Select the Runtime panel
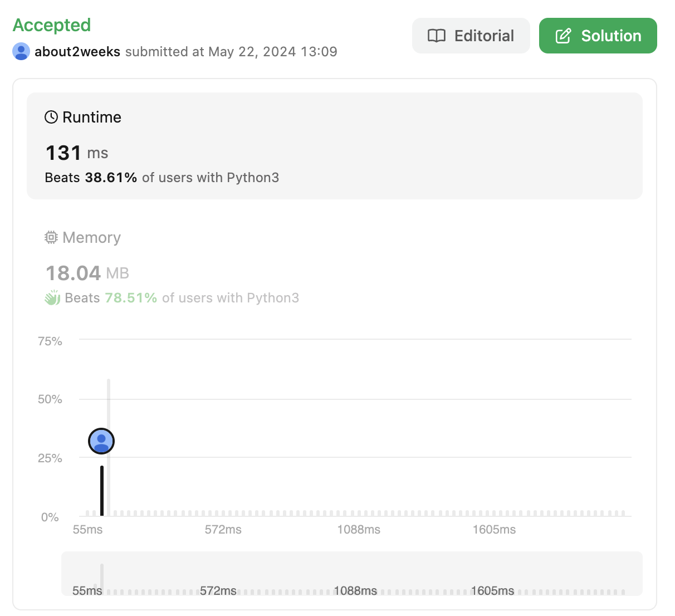 coord(335,146)
